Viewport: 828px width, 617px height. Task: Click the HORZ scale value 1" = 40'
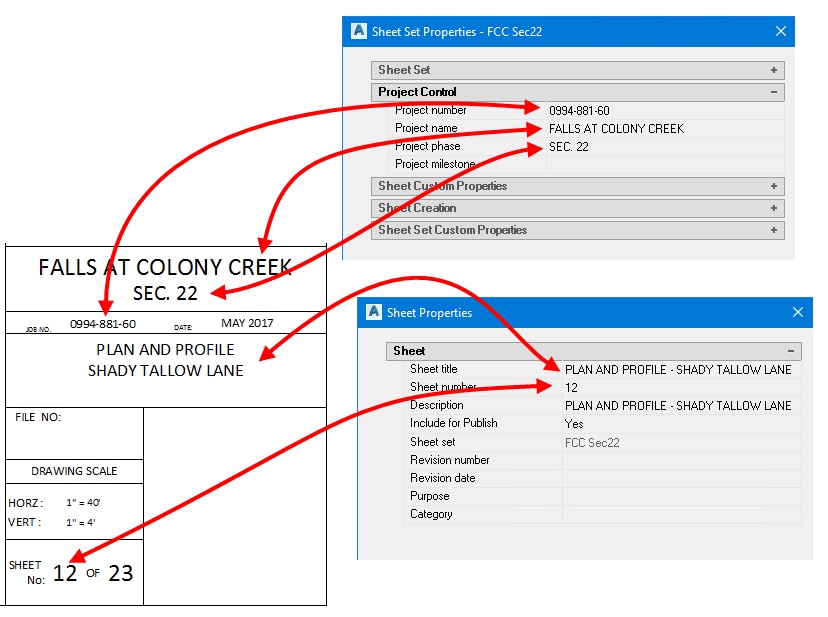pyautogui.click(x=83, y=503)
